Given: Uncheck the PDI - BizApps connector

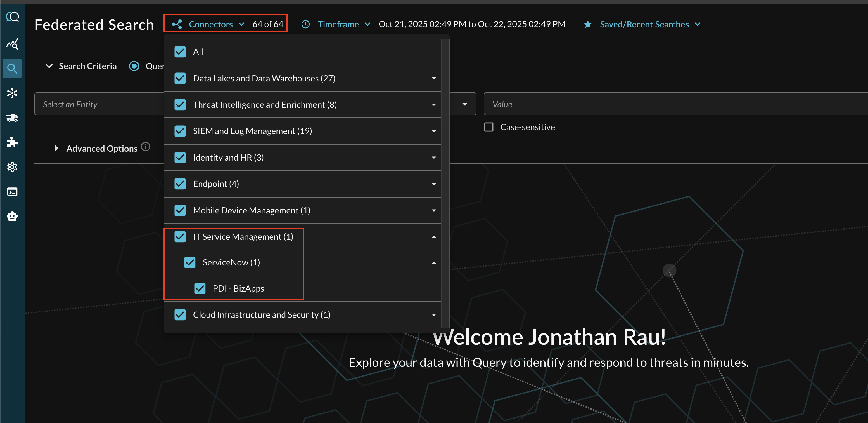Looking at the screenshot, I should pos(200,288).
